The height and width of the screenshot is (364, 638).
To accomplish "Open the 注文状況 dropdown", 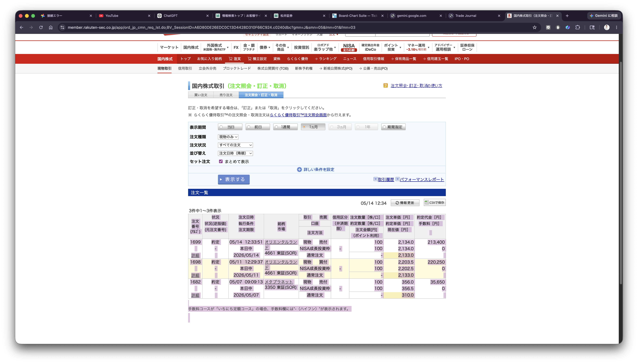I will click(x=235, y=145).
